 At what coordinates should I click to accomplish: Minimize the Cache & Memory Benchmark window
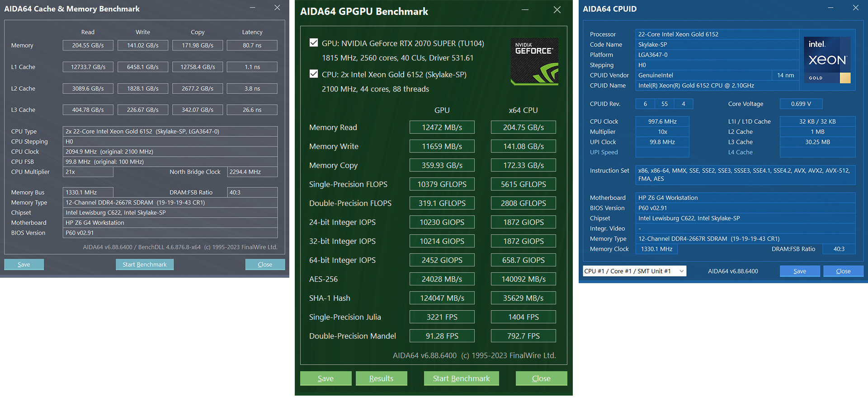[x=253, y=8]
